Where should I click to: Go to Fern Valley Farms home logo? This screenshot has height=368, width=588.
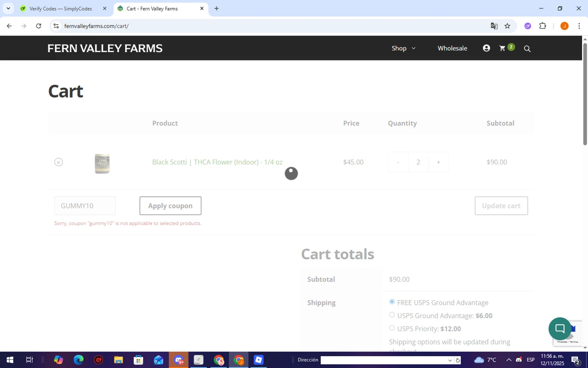pos(105,48)
